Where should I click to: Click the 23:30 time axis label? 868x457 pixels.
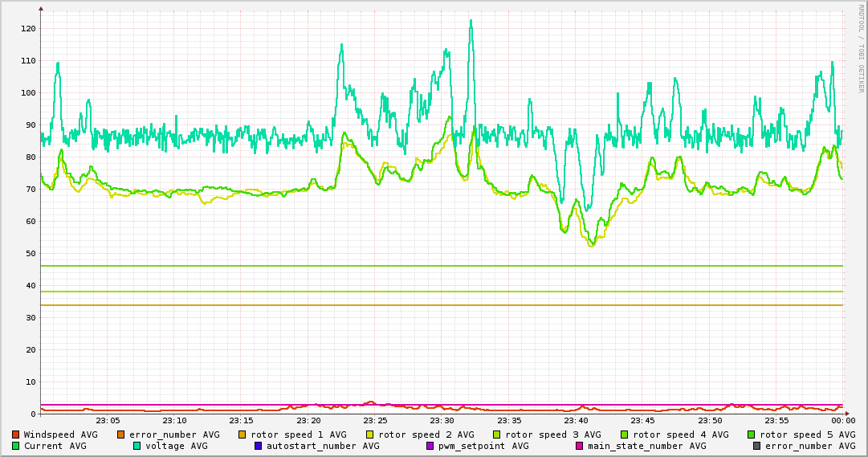point(442,421)
